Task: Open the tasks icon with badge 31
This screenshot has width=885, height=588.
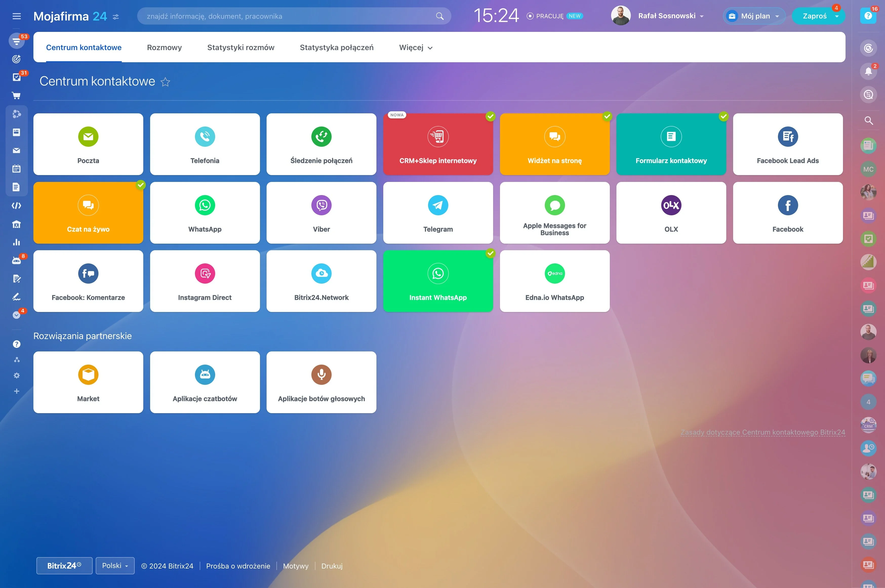Action: [16, 77]
